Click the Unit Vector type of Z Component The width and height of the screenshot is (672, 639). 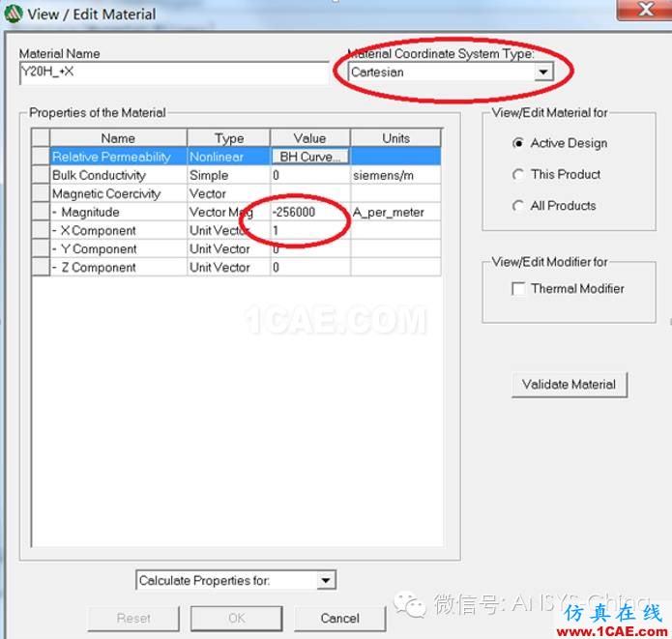pyautogui.click(x=228, y=268)
